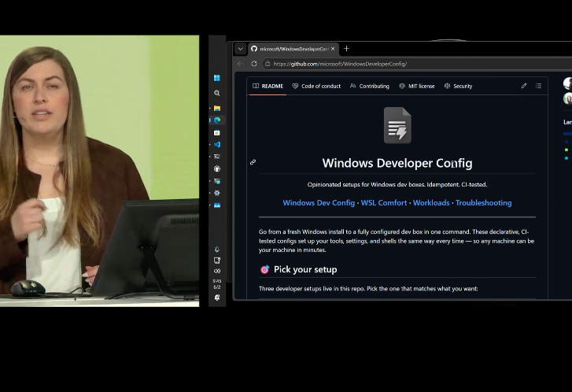Click the Windows Developer Config heading
This screenshot has width=572, height=392.
pos(397,163)
